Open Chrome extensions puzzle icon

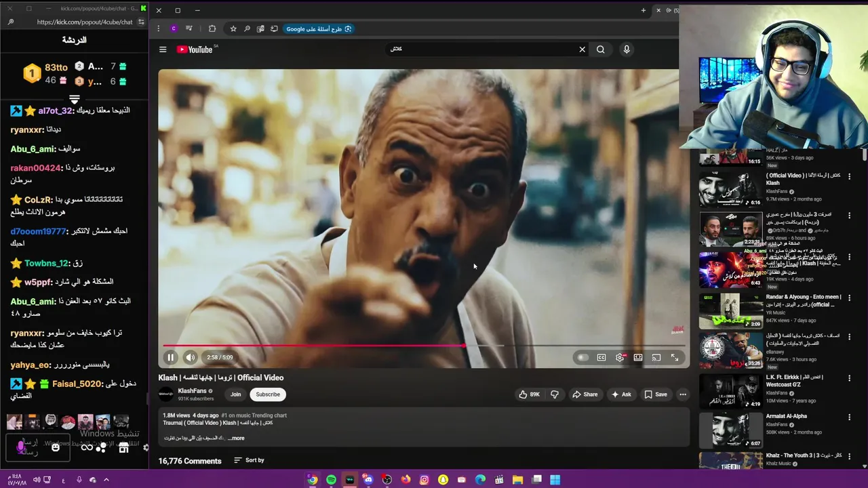coord(212,28)
